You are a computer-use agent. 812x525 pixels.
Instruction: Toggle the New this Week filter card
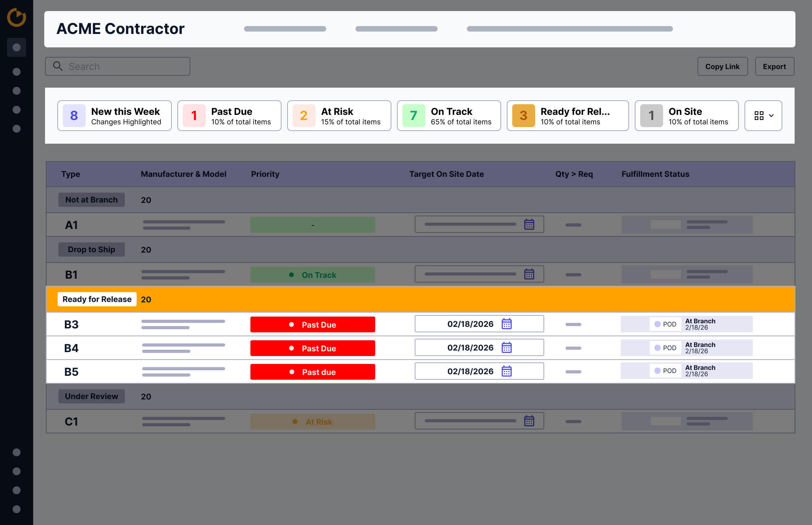tap(115, 116)
